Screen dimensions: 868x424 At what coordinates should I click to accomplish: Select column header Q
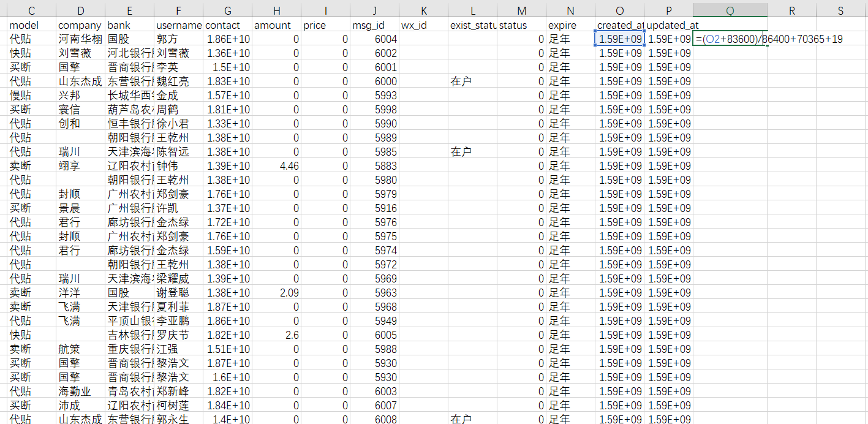(x=730, y=10)
